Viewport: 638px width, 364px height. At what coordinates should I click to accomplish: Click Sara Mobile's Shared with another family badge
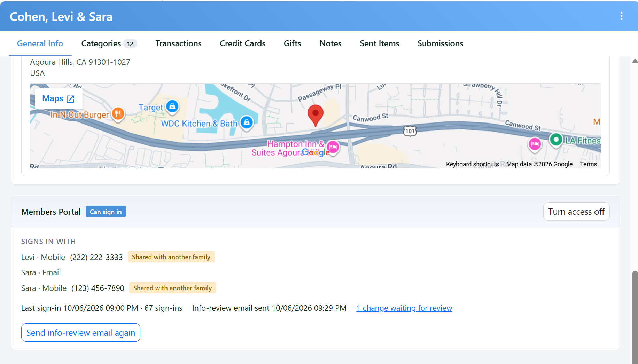172,288
